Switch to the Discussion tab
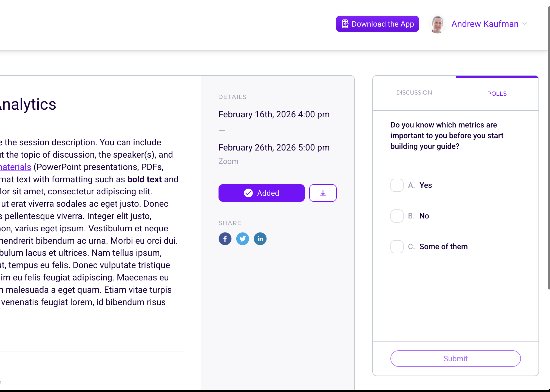 [414, 93]
